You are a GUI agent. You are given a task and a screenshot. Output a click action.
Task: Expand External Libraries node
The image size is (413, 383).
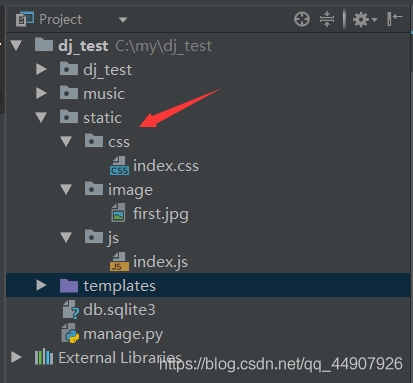[x=16, y=357]
